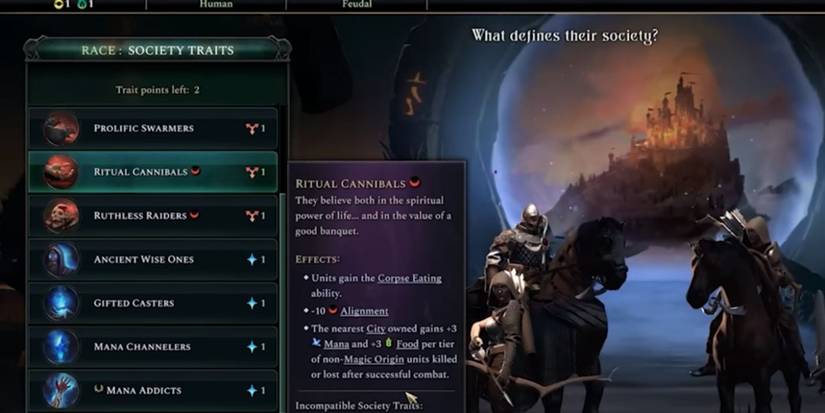Click evil alignment icon beside Ruthless Raiders
The height and width of the screenshot is (413, 825).
pos(195,215)
